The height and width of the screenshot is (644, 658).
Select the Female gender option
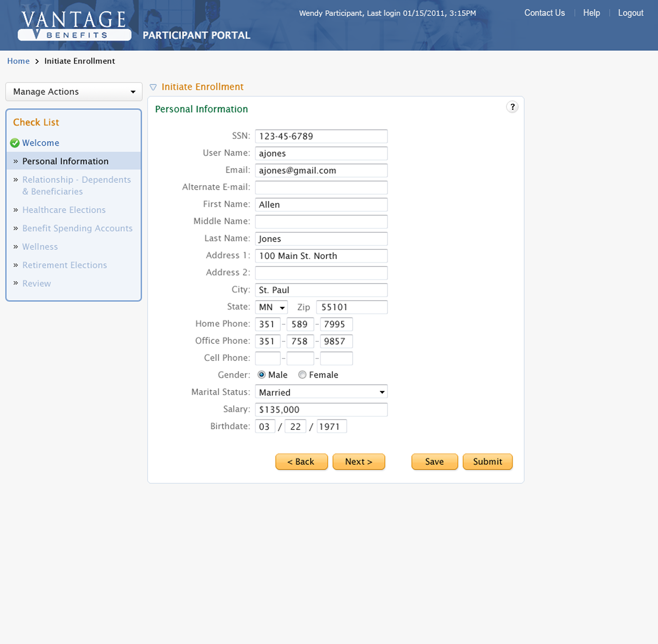tap(302, 375)
